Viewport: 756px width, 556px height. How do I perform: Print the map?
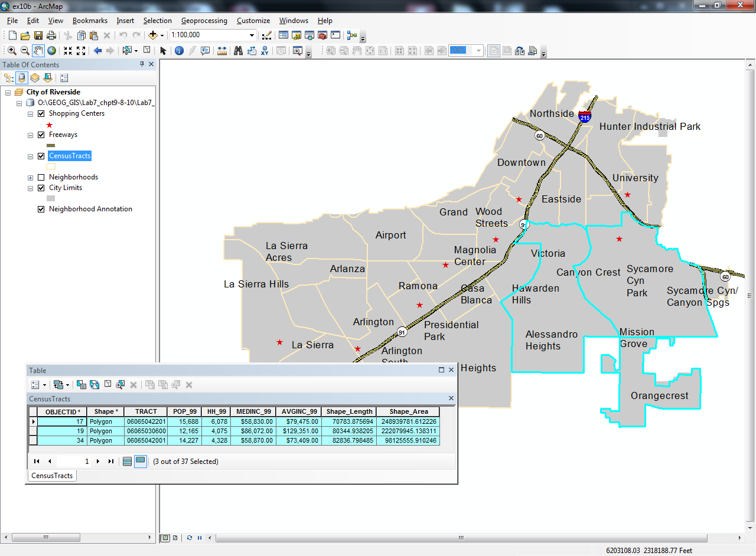51,35
